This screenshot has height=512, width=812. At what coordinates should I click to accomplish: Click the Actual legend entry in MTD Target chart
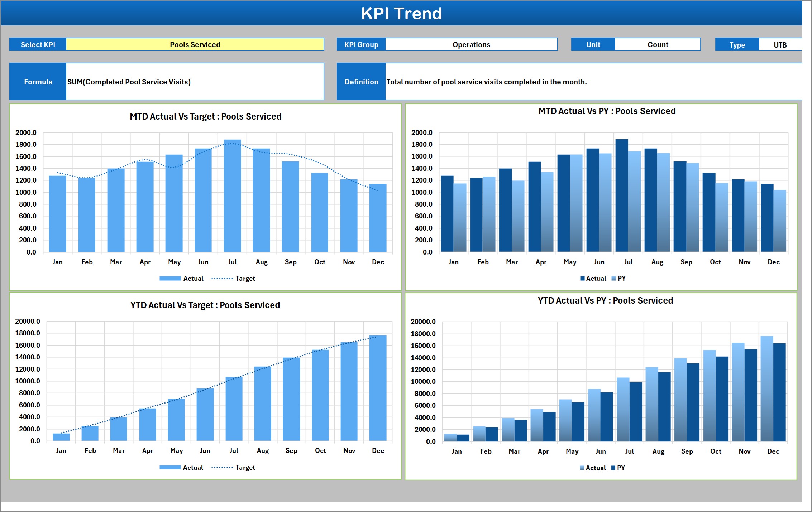pos(181,279)
